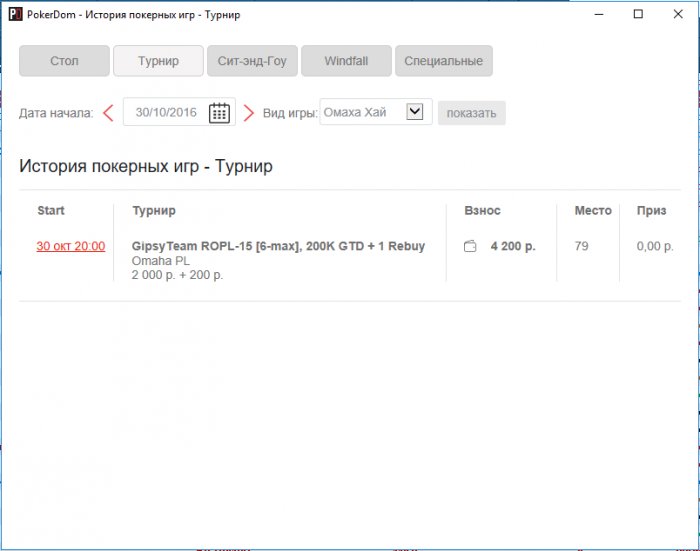The height and width of the screenshot is (551, 700).
Task: Click the prize value 0,00 р.
Action: click(655, 246)
